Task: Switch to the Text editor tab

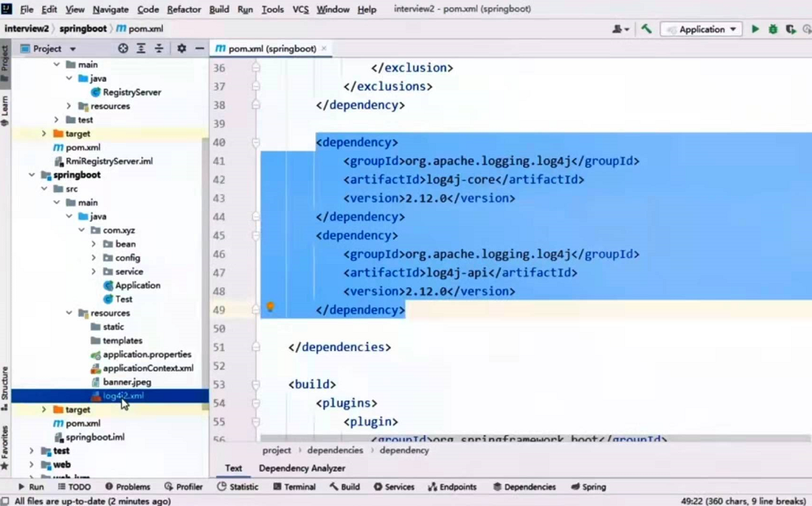Action: tap(233, 468)
